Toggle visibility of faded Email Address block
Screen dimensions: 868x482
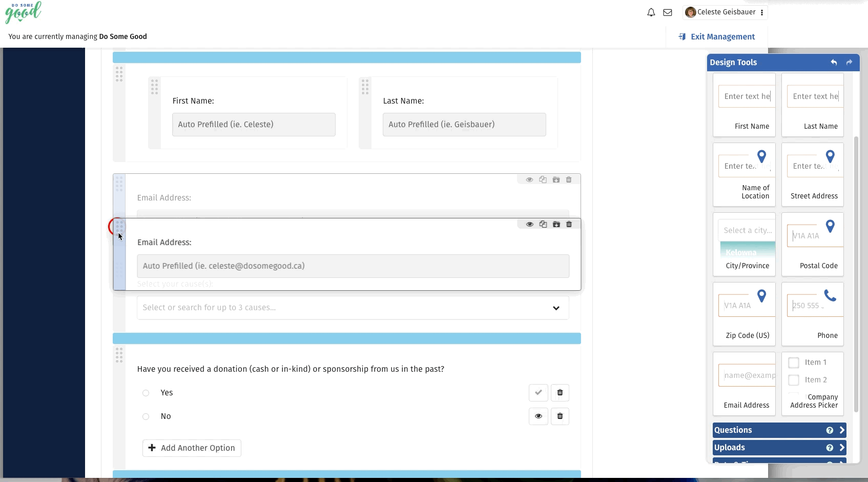pyautogui.click(x=530, y=179)
